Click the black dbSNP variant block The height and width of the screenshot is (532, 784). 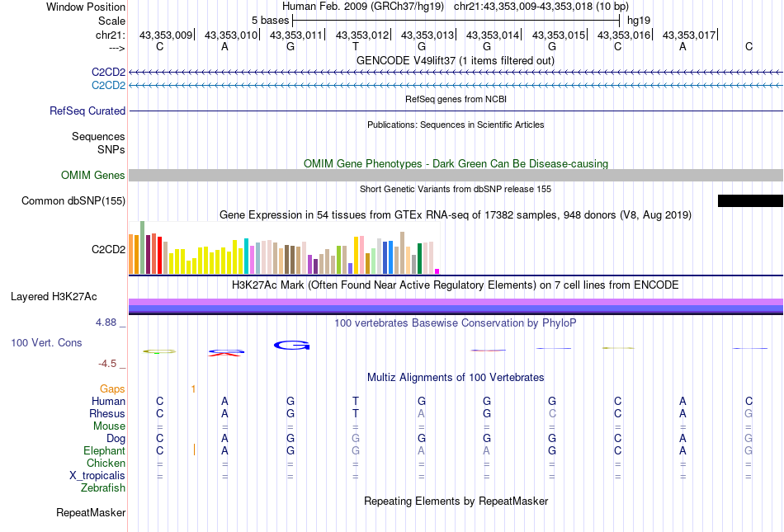point(750,200)
